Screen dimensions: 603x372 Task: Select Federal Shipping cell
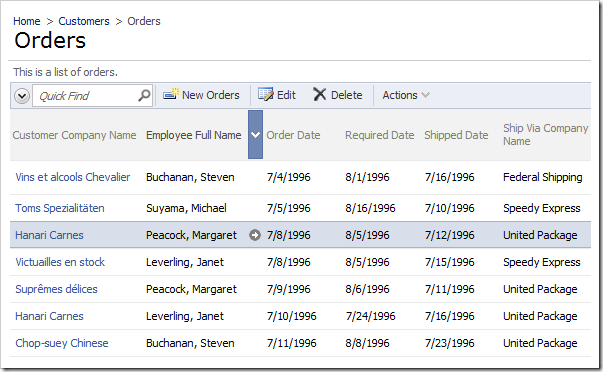(x=543, y=177)
